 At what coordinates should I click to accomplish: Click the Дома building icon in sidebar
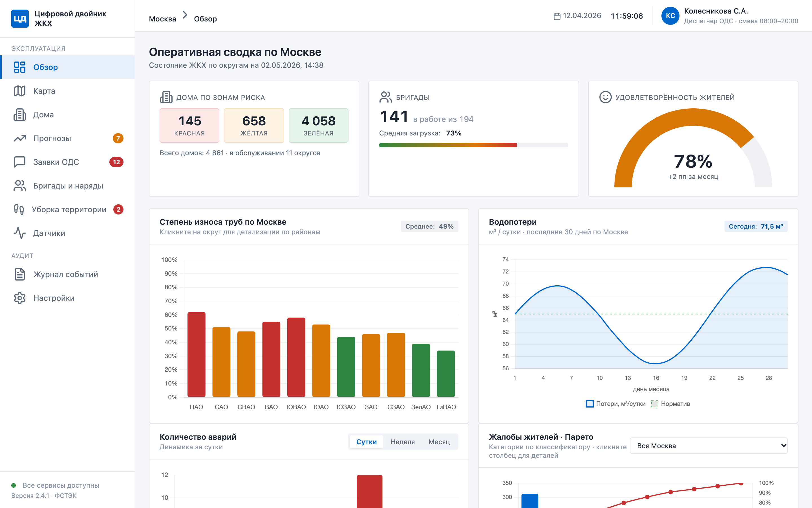20,115
